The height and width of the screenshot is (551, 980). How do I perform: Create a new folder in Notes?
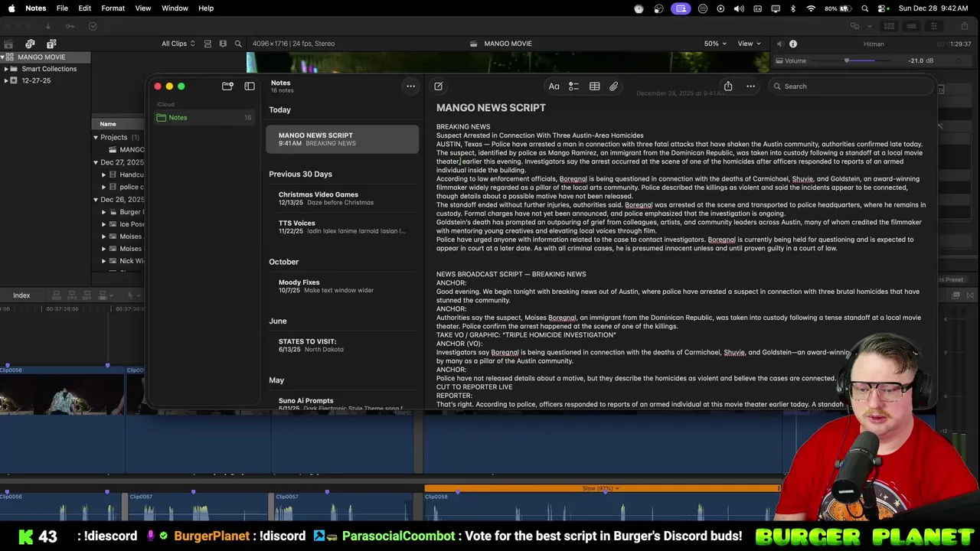tap(227, 86)
